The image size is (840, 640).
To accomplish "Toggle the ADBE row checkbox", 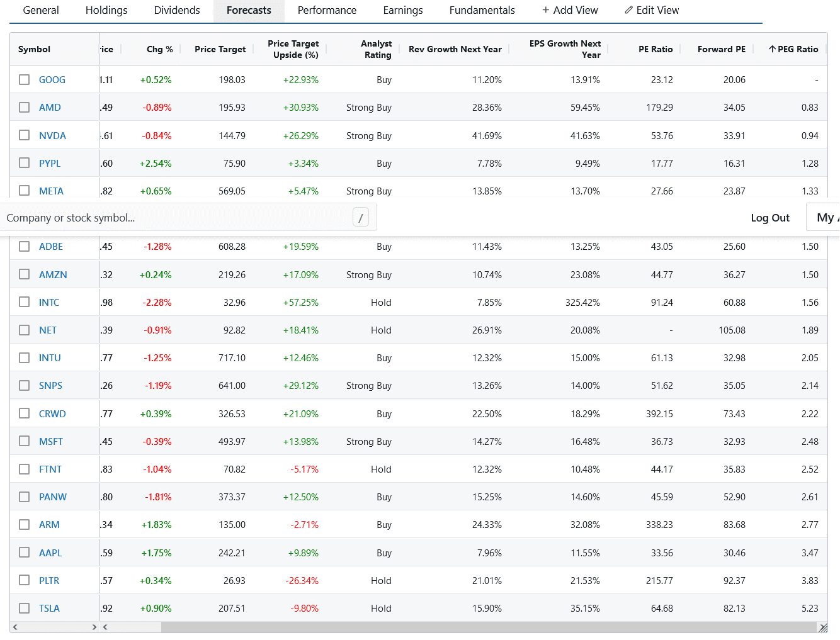I will pos(25,247).
